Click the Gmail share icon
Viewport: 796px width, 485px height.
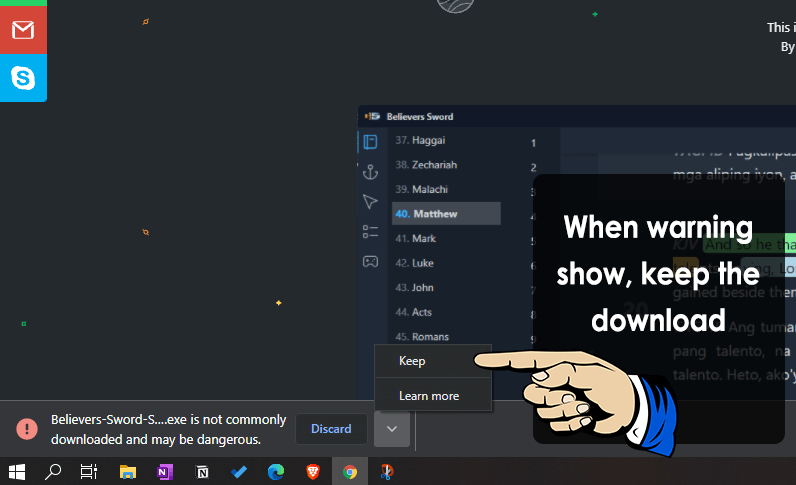(23, 30)
